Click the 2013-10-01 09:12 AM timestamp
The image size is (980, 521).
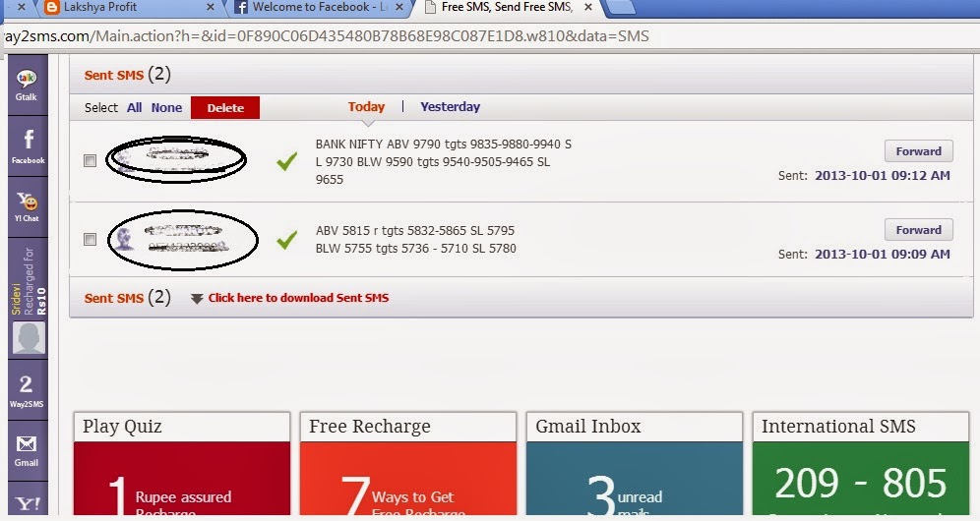pos(882,176)
